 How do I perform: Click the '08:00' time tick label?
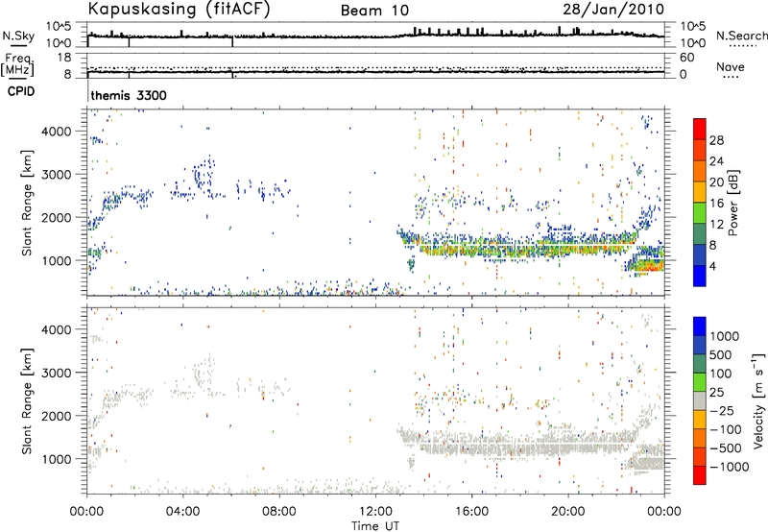point(279,512)
